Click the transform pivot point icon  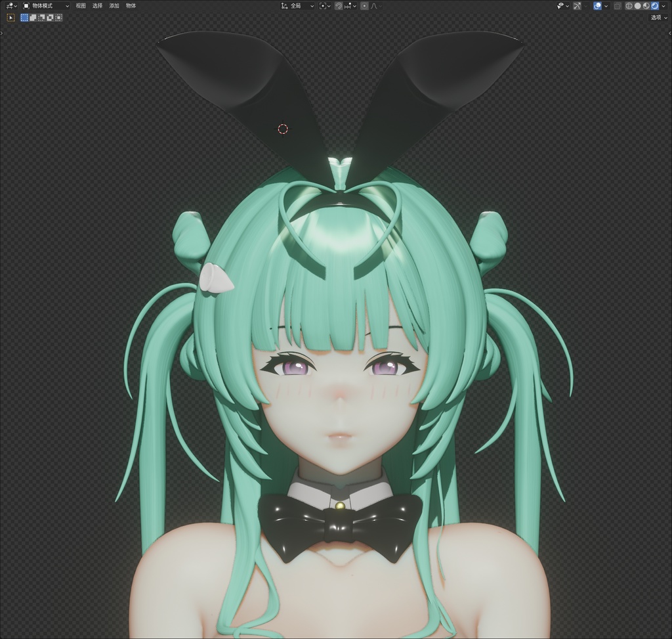[323, 5]
